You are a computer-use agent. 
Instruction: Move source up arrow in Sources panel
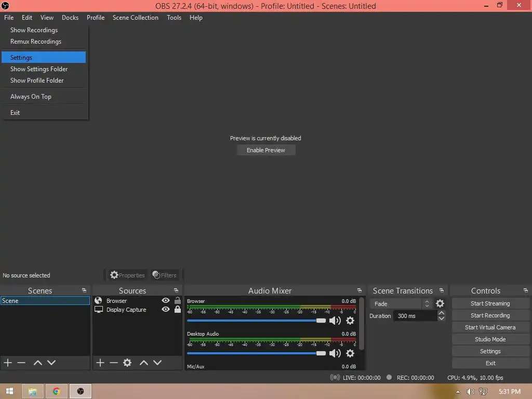[x=144, y=363]
